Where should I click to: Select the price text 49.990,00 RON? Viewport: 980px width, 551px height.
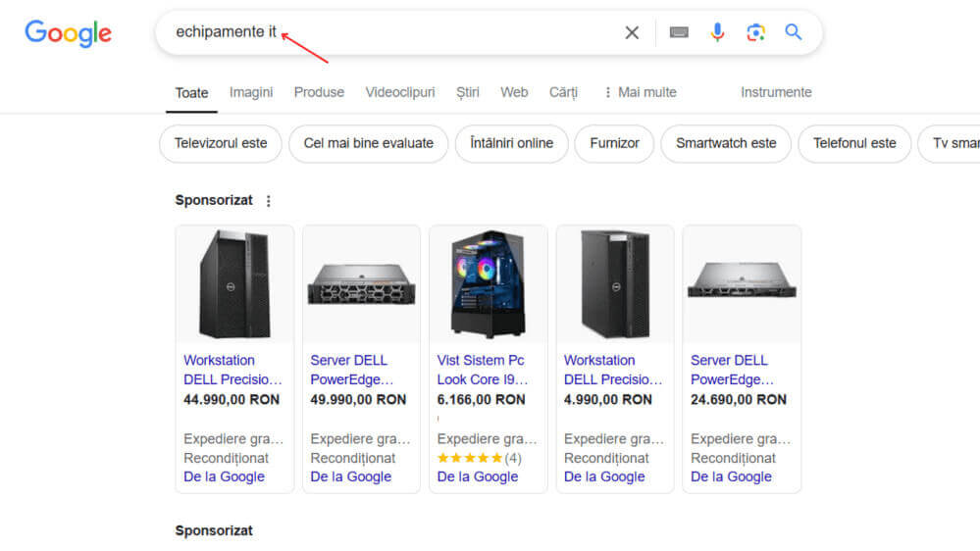click(x=358, y=400)
